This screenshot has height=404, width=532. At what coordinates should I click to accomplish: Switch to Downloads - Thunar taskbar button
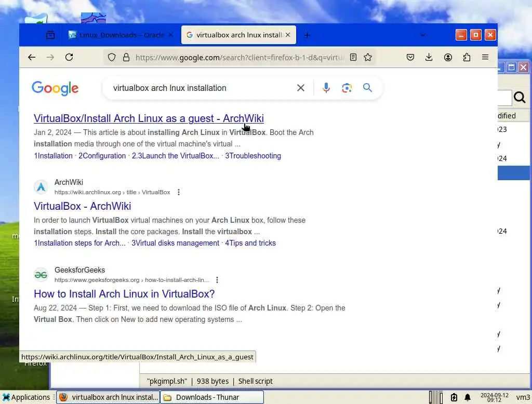click(212, 397)
